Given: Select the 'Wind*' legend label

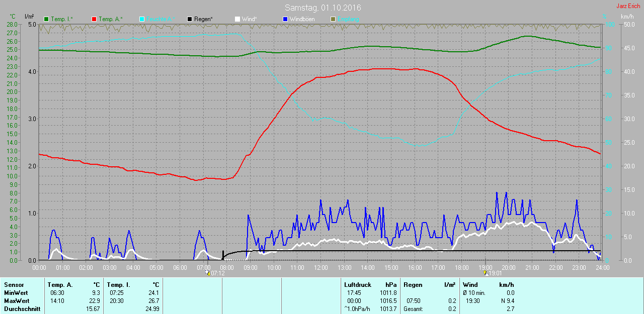Looking at the screenshot, I should (x=250, y=19).
